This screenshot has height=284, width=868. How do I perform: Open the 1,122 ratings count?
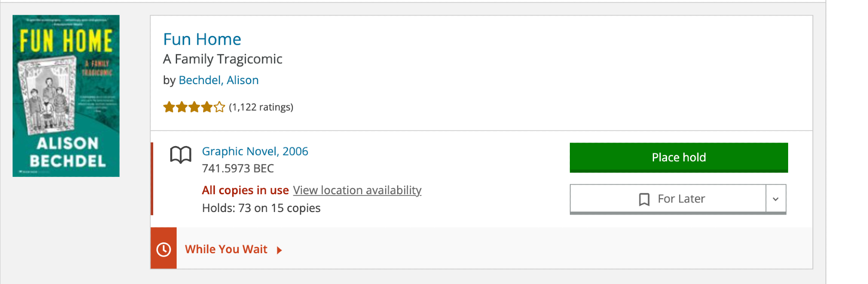[x=261, y=107]
